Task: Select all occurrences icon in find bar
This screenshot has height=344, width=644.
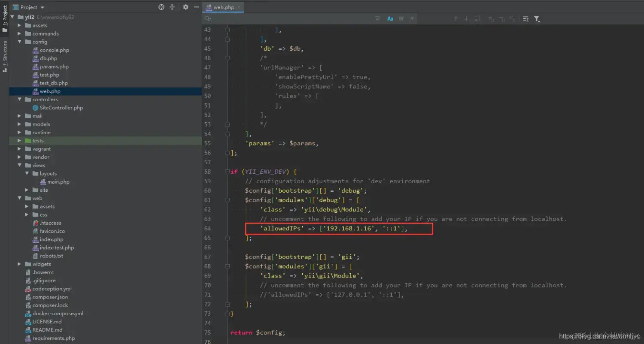Action: click(512, 18)
